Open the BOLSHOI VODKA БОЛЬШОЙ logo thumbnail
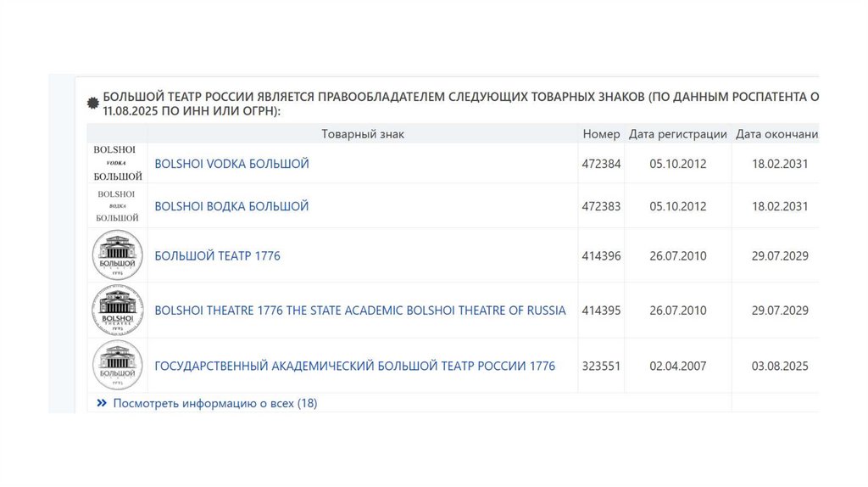Viewport: 868px width, 487px height. click(117, 163)
